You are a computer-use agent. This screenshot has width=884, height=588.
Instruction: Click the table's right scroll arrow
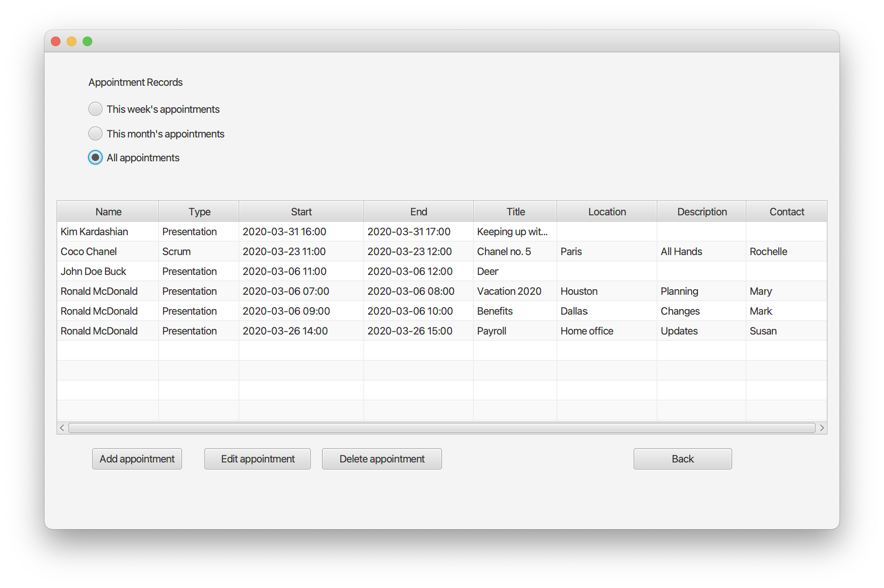(822, 428)
